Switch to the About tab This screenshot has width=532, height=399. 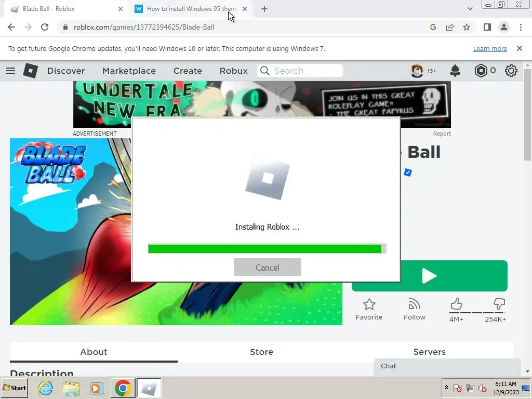point(94,352)
